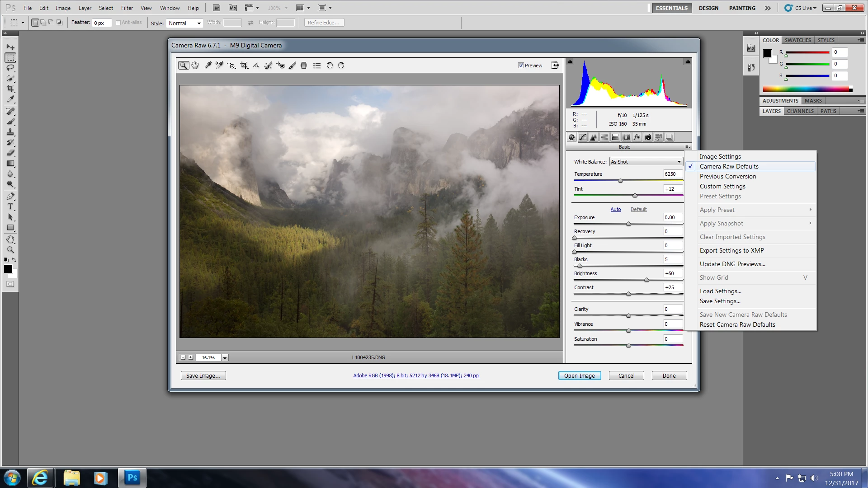The image size is (868, 488).
Task: Open the Camera Calibration panel tab
Action: 648,137
